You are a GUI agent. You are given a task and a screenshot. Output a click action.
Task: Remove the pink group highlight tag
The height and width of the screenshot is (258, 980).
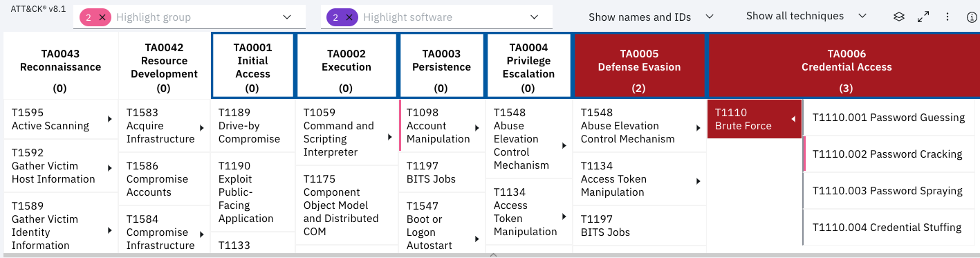(102, 17)
